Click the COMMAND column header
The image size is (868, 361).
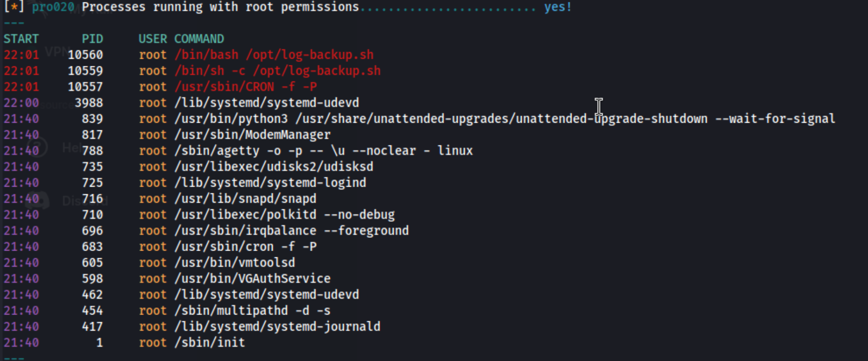tap(199, 39)
